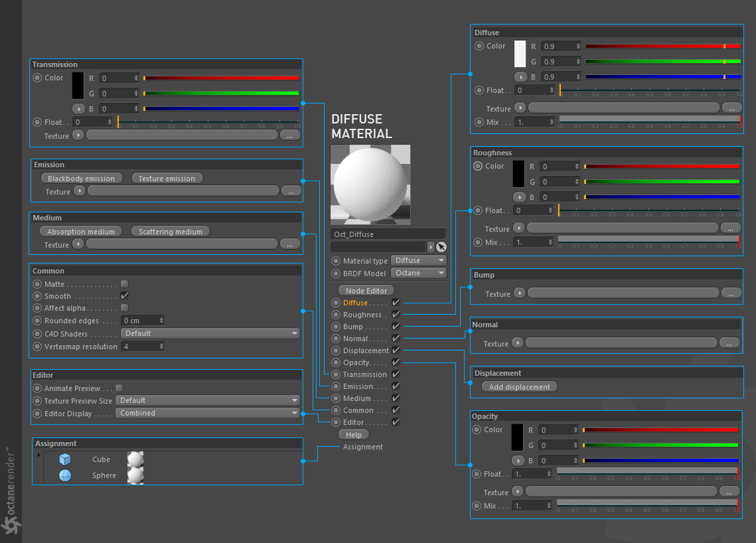Open the Transmission texture browse button

[x=290, y=135]
